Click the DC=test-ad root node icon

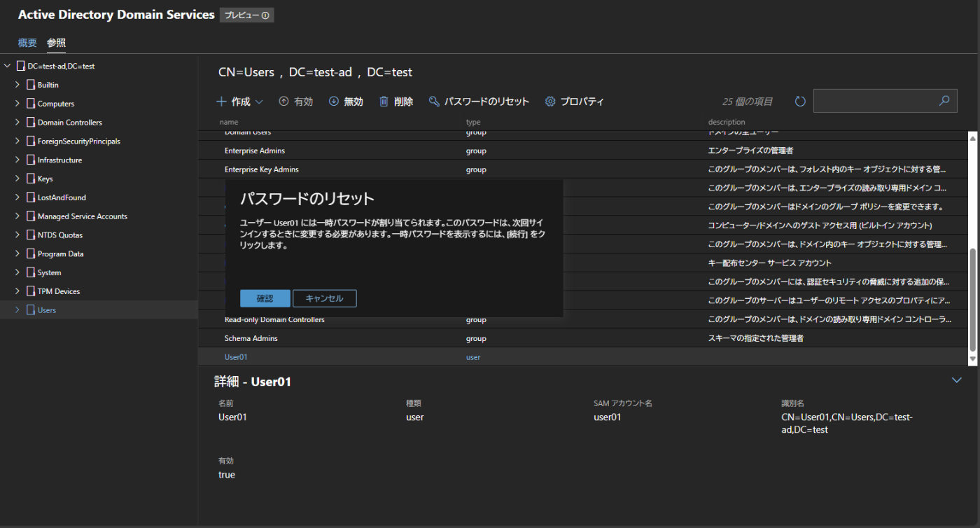(x=20, y=66)
